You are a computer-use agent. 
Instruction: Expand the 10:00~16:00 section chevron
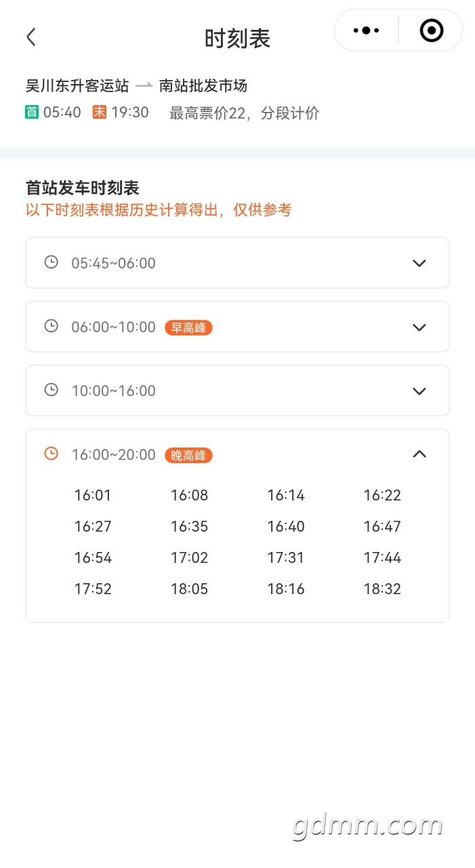[x=419, y=391]
